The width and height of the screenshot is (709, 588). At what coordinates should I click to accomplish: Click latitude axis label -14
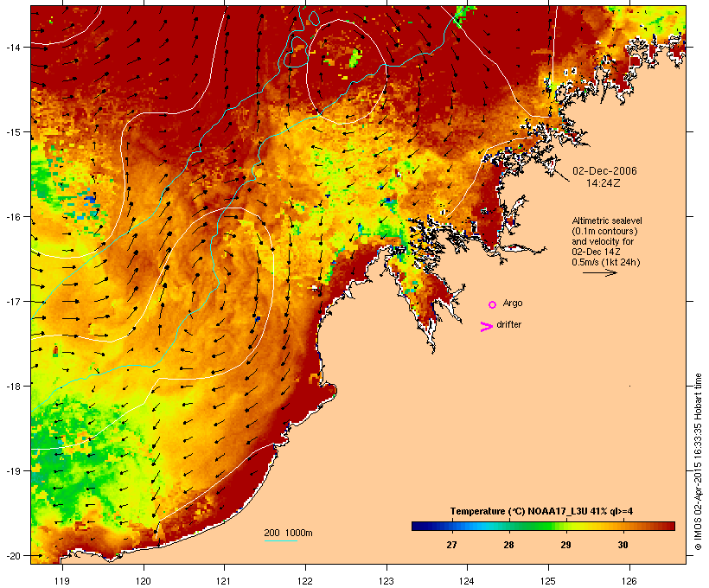point(12,47)
